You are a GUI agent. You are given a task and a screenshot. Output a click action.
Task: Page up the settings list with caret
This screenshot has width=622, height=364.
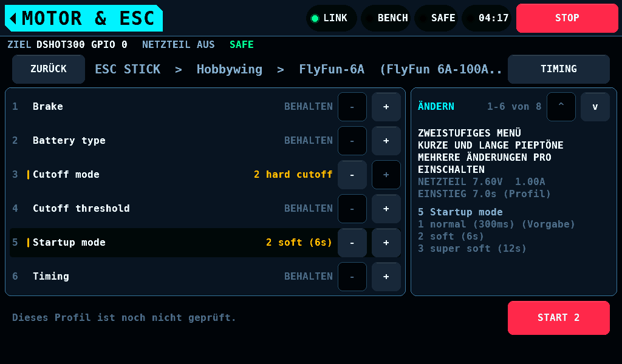pyautogui.click(x=561, y=107)
